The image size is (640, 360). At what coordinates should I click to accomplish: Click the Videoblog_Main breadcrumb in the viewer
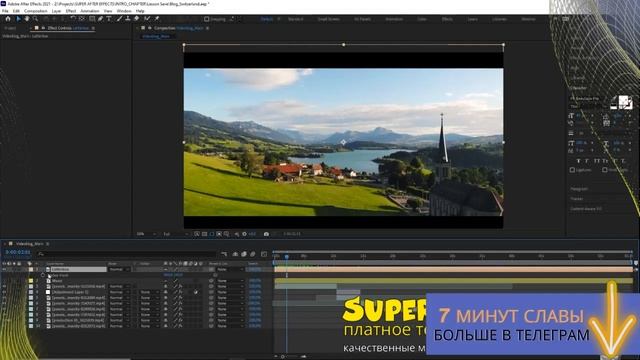click(x=156, y=36)
